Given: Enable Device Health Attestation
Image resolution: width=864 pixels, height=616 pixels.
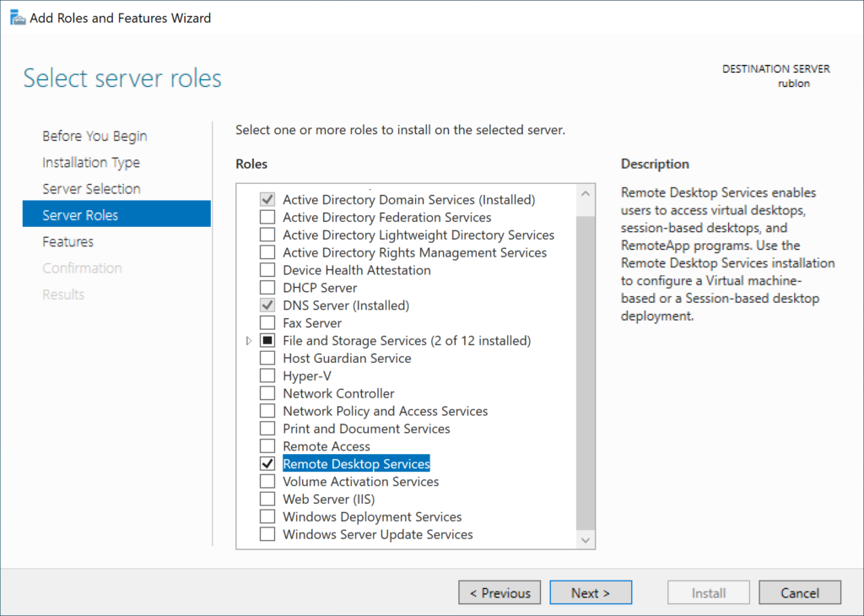Looking at the screenshot, I should coord(267,269).
